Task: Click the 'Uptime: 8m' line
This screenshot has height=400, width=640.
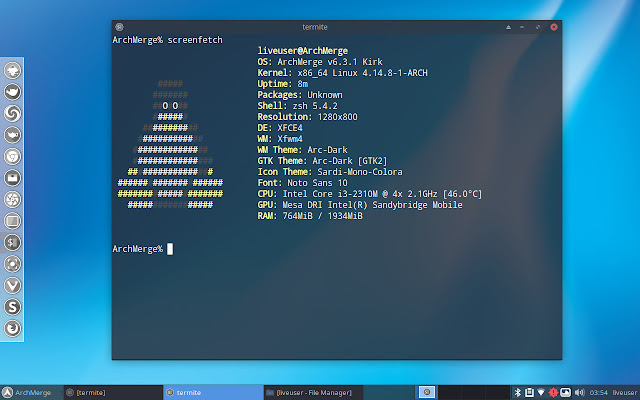Action: (x=282, y=84)
